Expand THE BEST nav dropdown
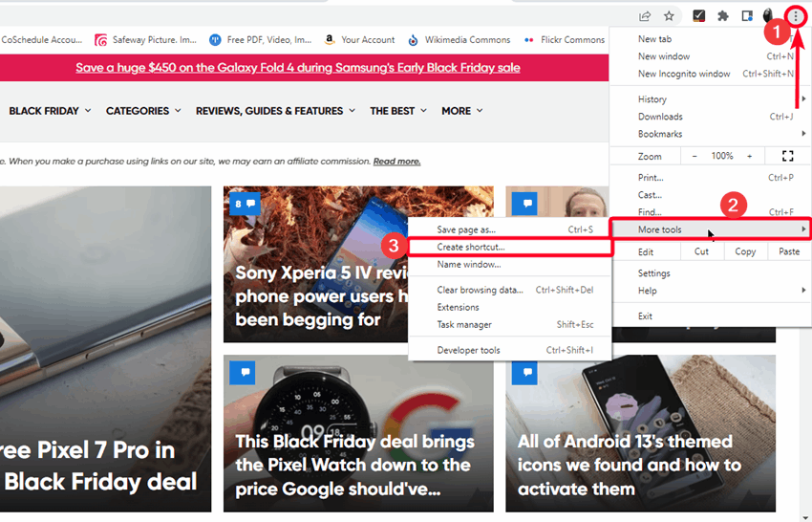The width and height of the screenshot is (812, 522). tap(398, 111)
